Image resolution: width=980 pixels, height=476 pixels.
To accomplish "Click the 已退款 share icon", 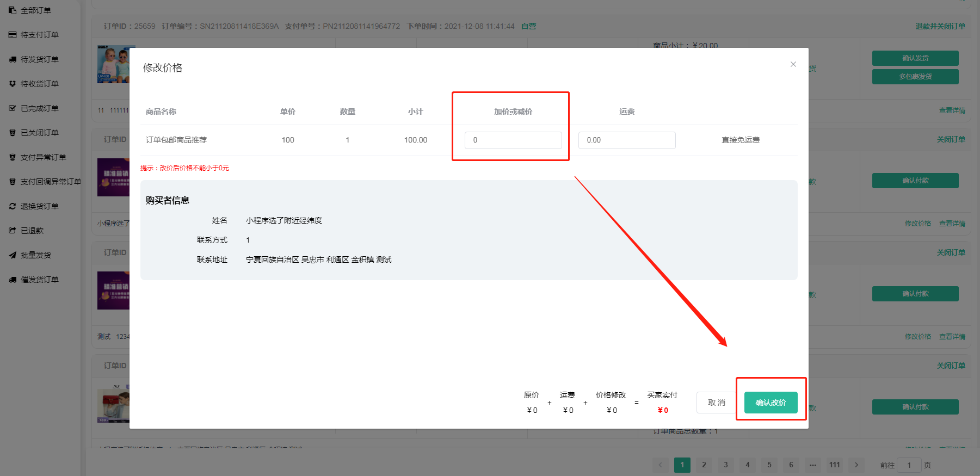I will pos(13,231).
